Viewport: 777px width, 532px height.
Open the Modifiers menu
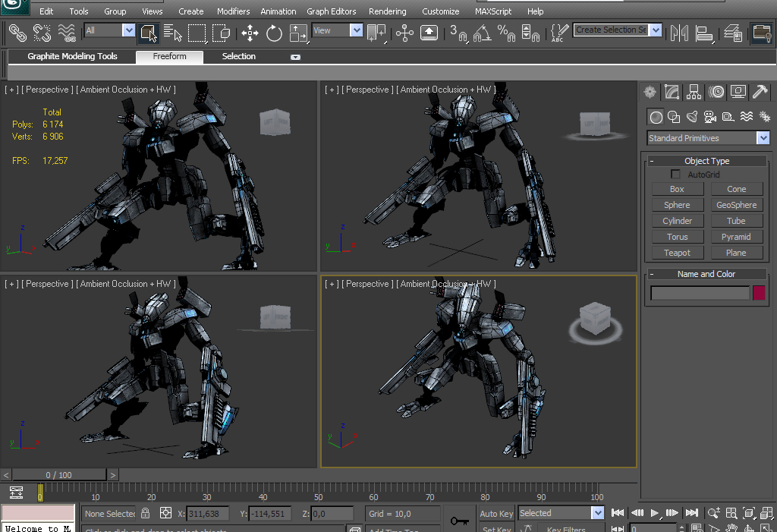point(233,11)
